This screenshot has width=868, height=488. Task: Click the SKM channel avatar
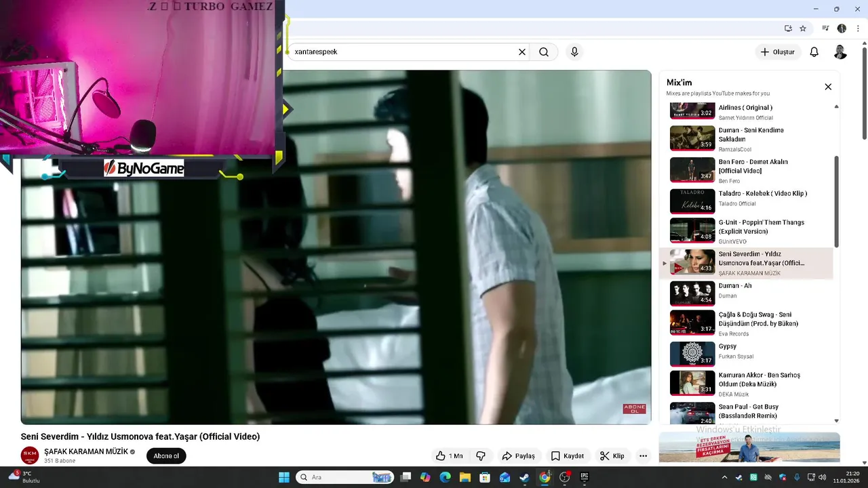click(30, 455)
